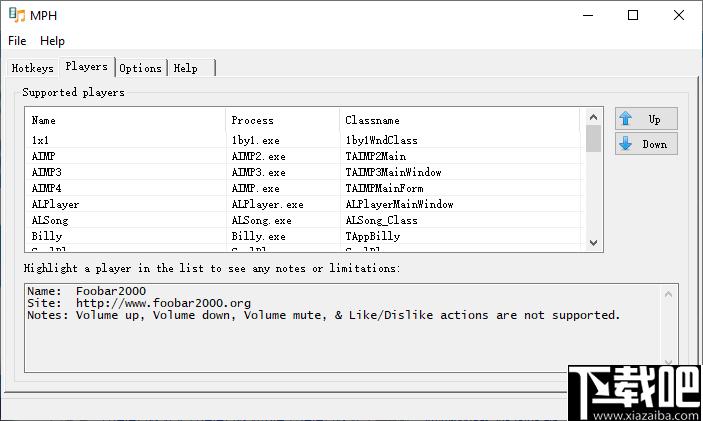The width and height of the screenshot is (703, 421).
Task: Click the blue Up arrow icon
Action: [x=625, y=119]
